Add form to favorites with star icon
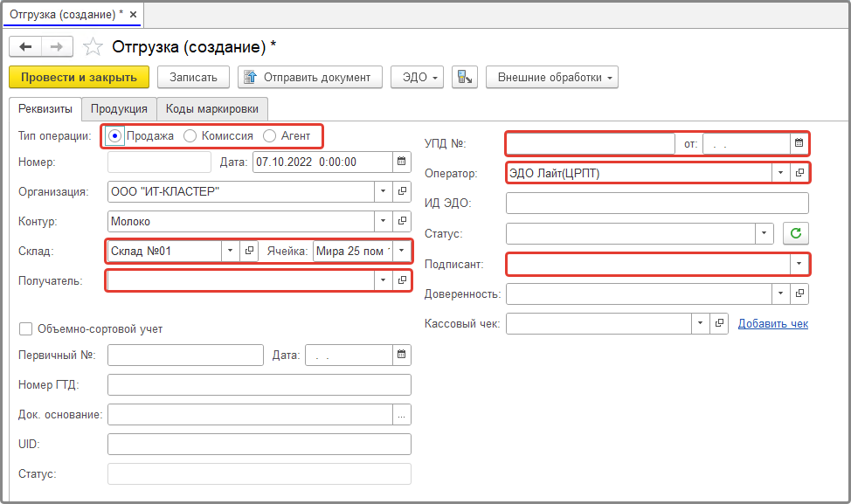The image size is (851, 504). 93,46
